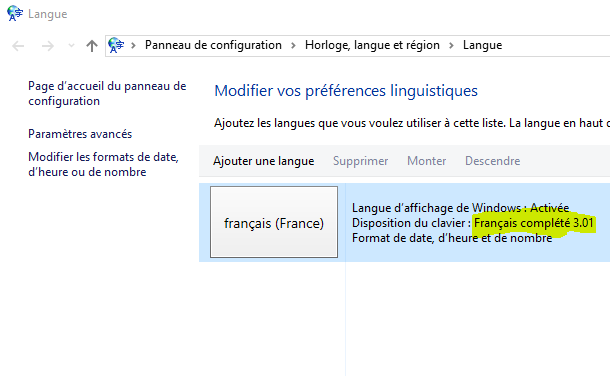The image size is (610, 376).
Task: Select the français (France) language tile
Action: coord(274,222)
